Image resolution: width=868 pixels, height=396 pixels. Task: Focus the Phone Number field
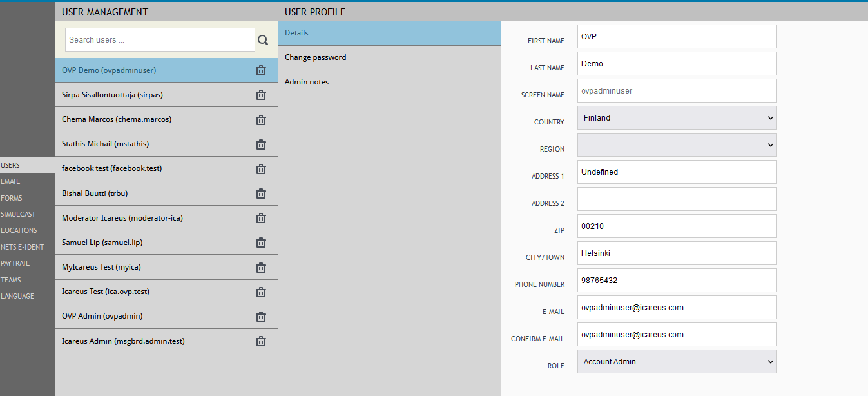click(x=677, y=281)
